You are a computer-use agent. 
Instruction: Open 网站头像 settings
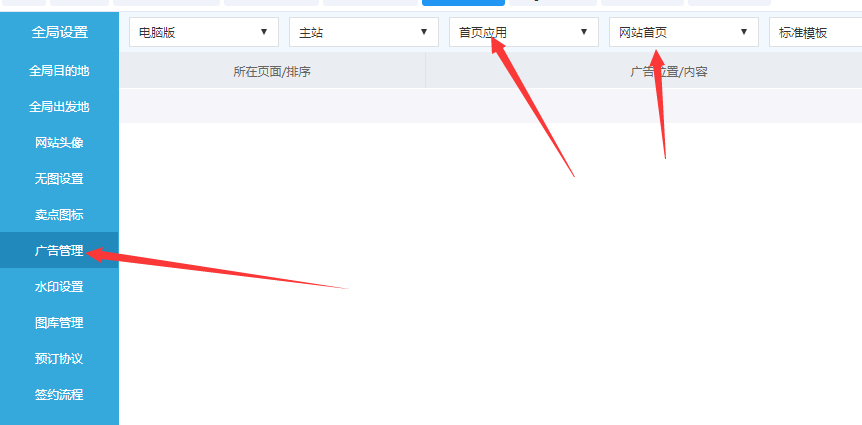click(x=59, y=143)
